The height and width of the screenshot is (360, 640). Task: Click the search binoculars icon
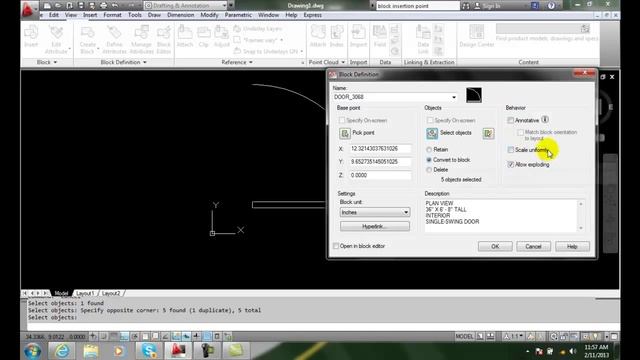[466, 6]
